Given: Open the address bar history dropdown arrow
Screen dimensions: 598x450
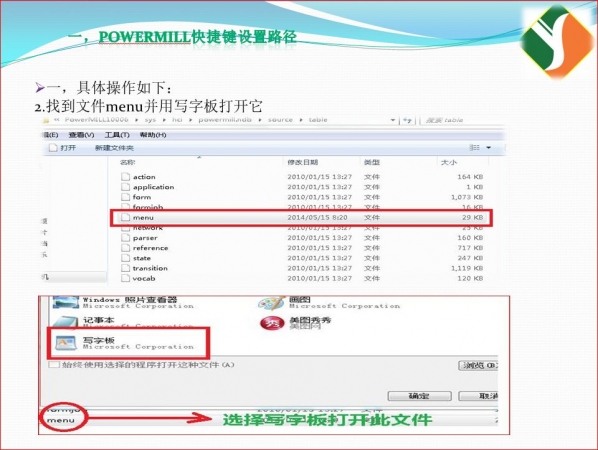Looking at the screenshot, I should [x=393, y=121].
